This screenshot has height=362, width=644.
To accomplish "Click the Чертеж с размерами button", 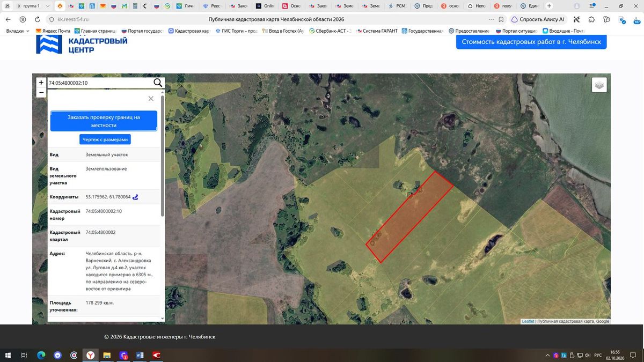I will coord(105,139).
